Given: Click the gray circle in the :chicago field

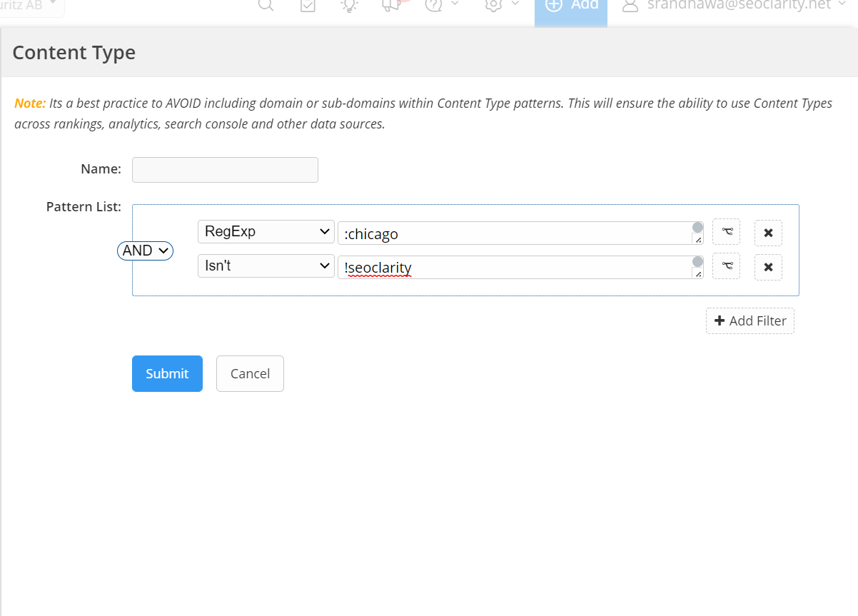Looking at the screenshot, I should click(697, 228).
